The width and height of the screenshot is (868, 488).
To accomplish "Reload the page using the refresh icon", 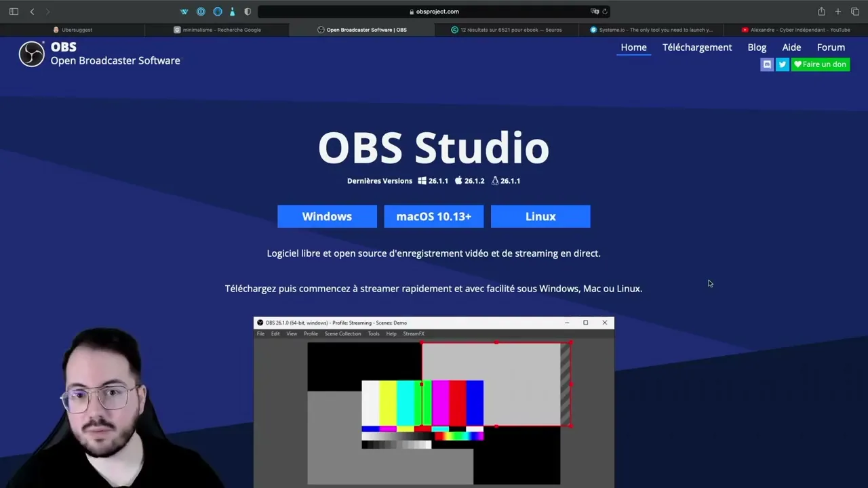I will pos(604,12).
